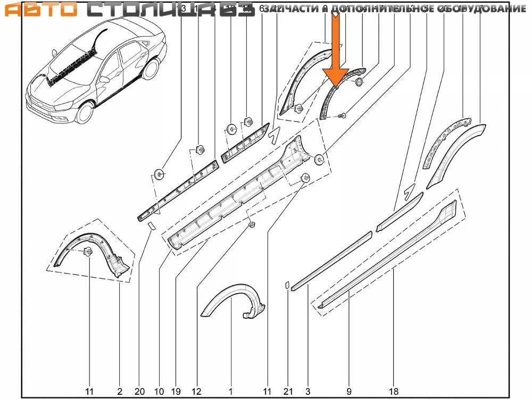Select part number 9 at the bottom
Viewport: 532px width, 399px height.
click(x=349, y=392)
